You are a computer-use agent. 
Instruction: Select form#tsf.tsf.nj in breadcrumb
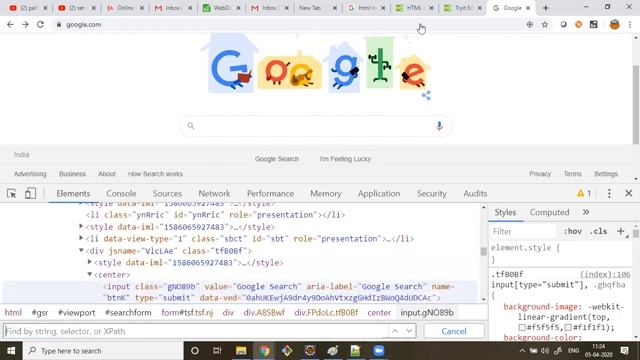point(187,313)
